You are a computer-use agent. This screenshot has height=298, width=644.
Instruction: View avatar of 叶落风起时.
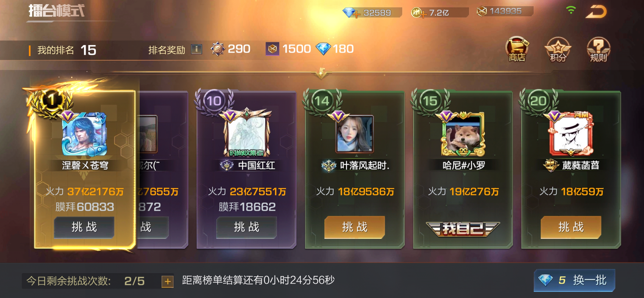354,134
